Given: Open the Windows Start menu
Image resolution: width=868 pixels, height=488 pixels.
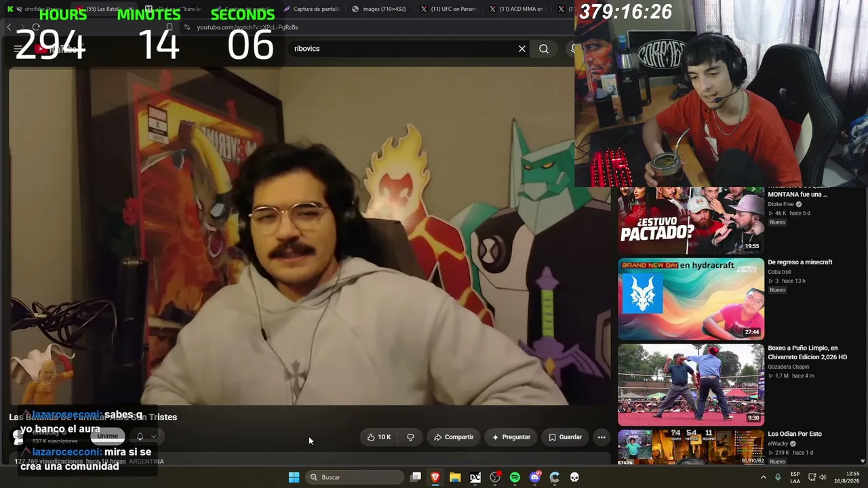Looking at the screenshot, I should coord(294,477).
